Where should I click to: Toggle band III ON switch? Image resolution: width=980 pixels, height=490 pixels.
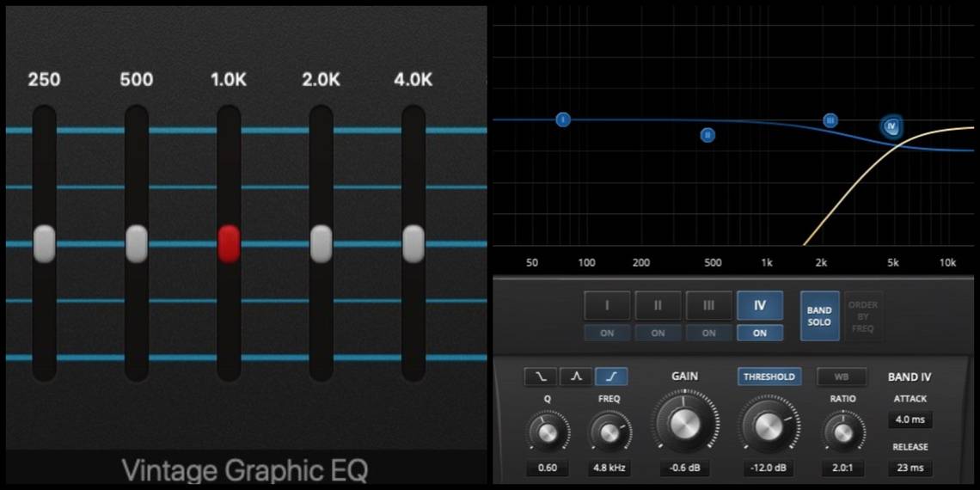708,334
